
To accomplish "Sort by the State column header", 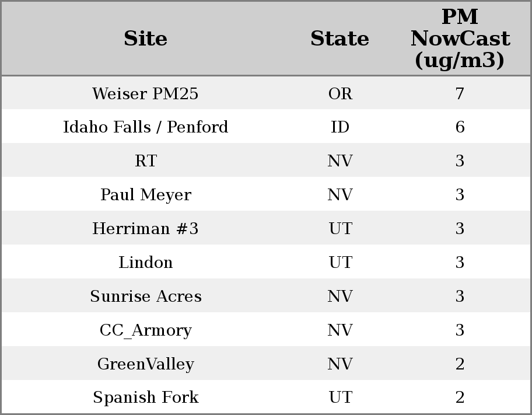I will pos(339,39).
